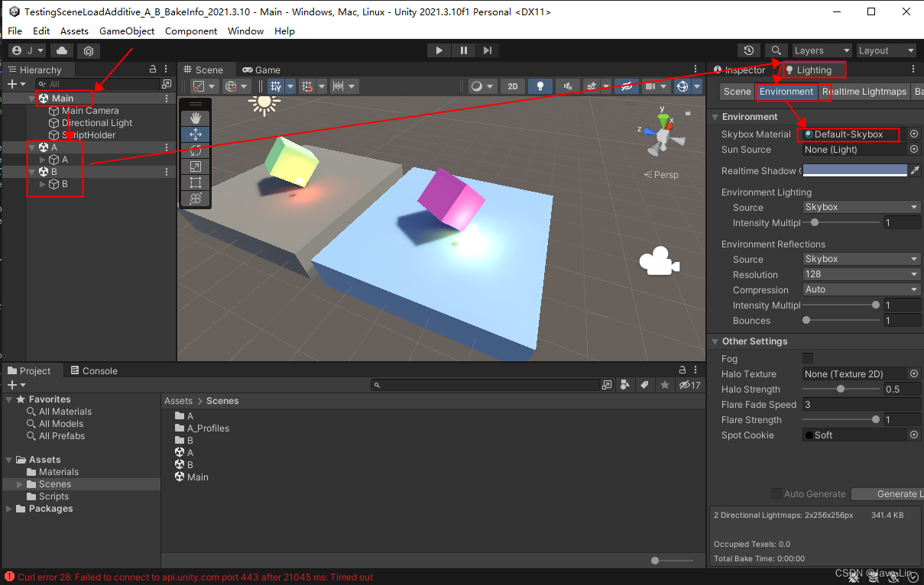This screenshot has width=924, height=585.
Task: Expand the A scene in the Hierarchy
Action: (x=31, y=147)
